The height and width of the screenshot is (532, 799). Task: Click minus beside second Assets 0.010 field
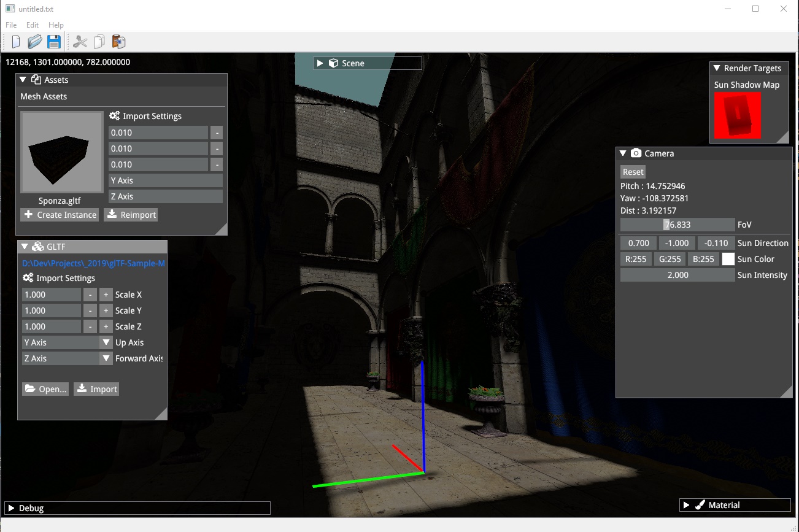pos(217,148)
